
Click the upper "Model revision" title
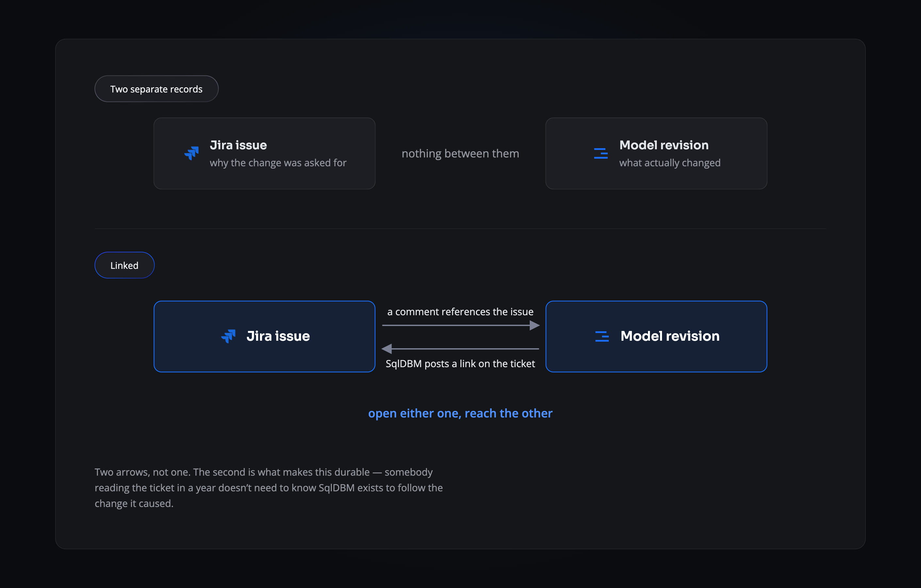click(x=664, y=145)
